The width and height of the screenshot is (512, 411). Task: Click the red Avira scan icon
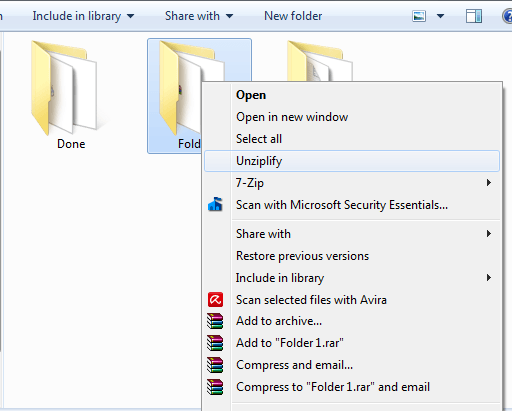pyautogui.click(x=215, y=299)
